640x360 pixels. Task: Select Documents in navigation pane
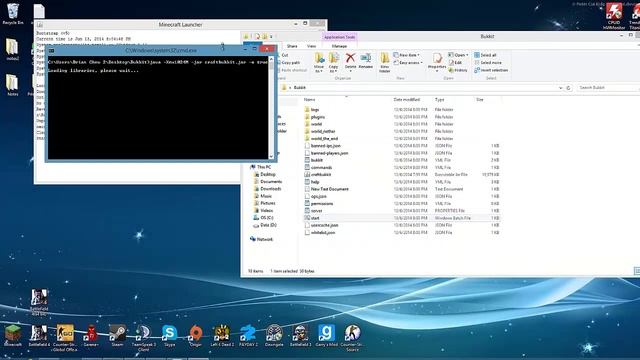(268, 182)
